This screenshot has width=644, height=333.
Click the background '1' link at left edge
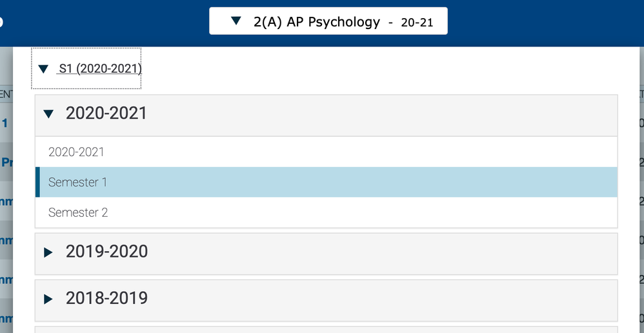(5, 123)
